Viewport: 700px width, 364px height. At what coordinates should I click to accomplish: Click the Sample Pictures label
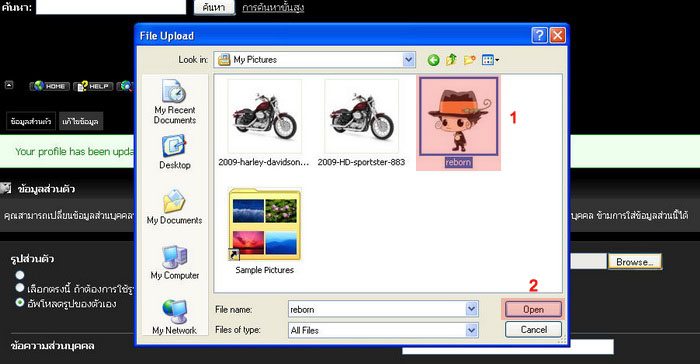point(264,270)
